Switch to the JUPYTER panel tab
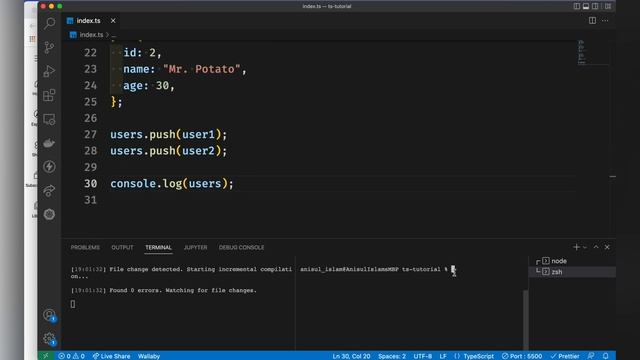Image resolution: width=640 pixels, height=360 pixels. (195, 247)
